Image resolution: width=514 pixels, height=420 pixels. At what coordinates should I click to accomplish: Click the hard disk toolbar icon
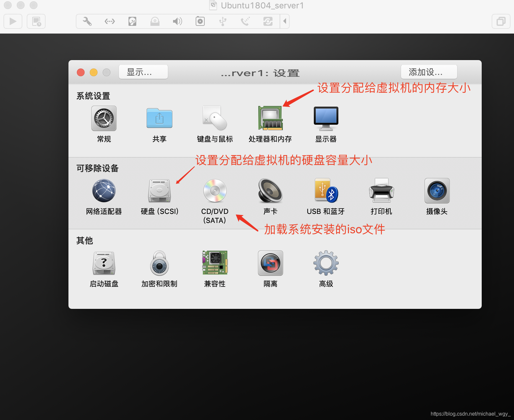pyautogui.click(x=132, y=21)
